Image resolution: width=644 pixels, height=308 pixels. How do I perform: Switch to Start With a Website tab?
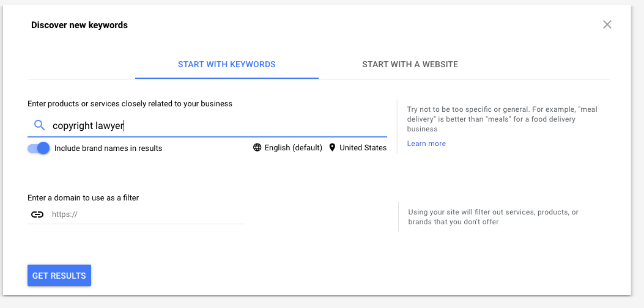(x=410, y=65)
